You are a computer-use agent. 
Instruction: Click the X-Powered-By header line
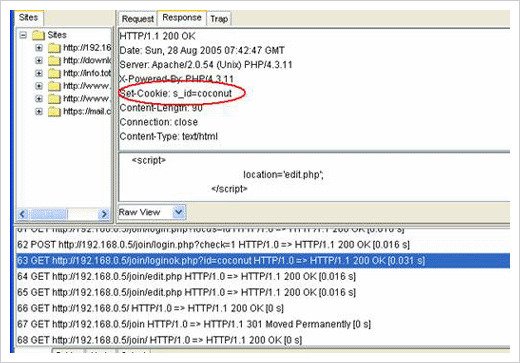[x=177, y=79]
